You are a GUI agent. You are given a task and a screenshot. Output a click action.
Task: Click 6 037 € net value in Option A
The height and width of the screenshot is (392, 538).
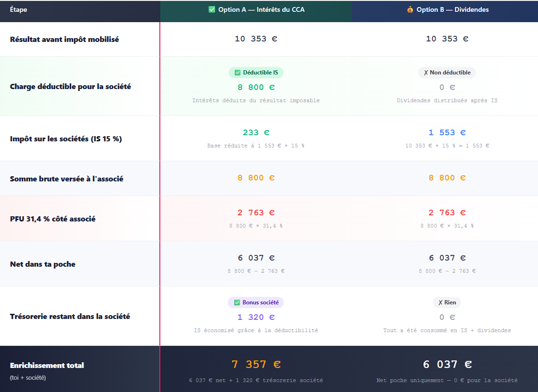pyautogui.click(x=256, y=258)
